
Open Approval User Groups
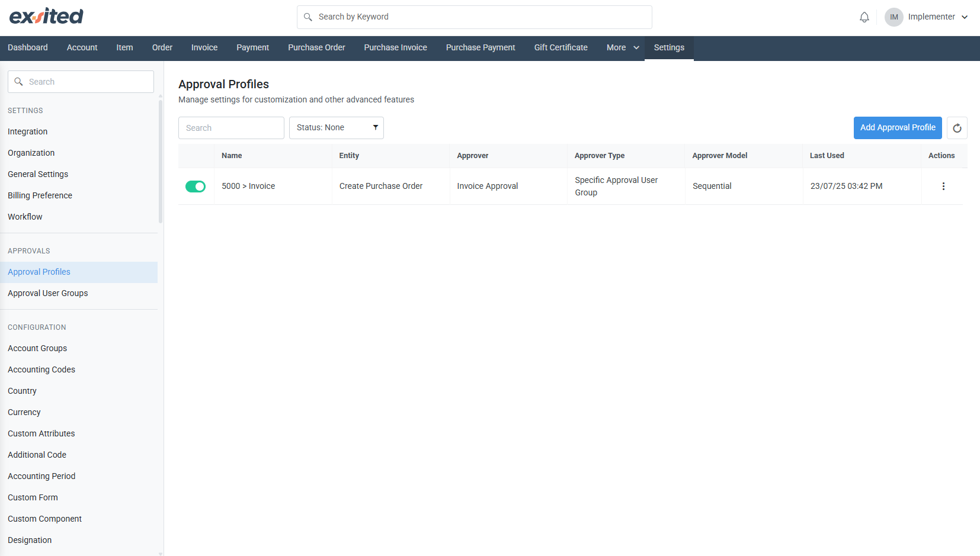click(79, 293)
